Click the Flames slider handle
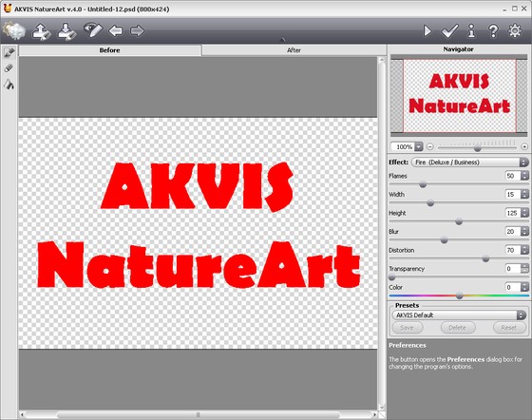Viewport: 532px width, 420px height. [x=423, y=184]
